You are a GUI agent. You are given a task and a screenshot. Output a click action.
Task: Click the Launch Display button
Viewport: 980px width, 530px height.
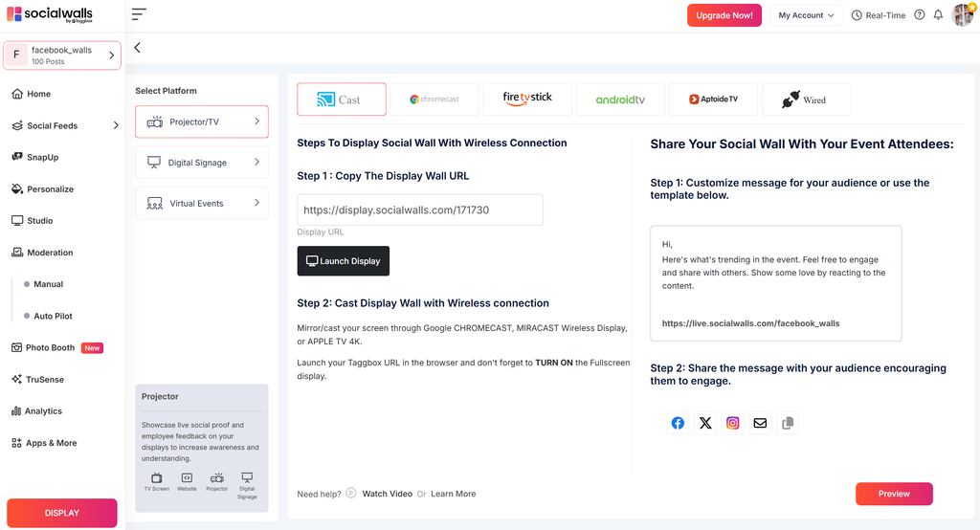click(x=344, y=260)
